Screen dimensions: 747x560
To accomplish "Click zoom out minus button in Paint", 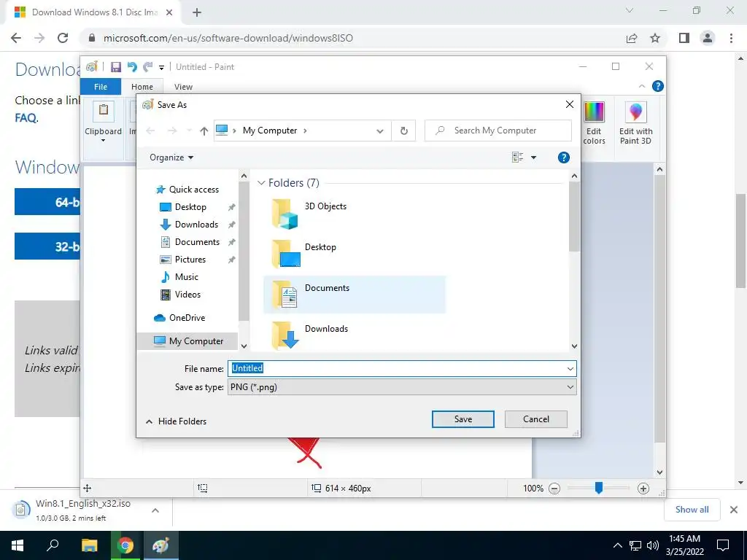I will 554,488.
